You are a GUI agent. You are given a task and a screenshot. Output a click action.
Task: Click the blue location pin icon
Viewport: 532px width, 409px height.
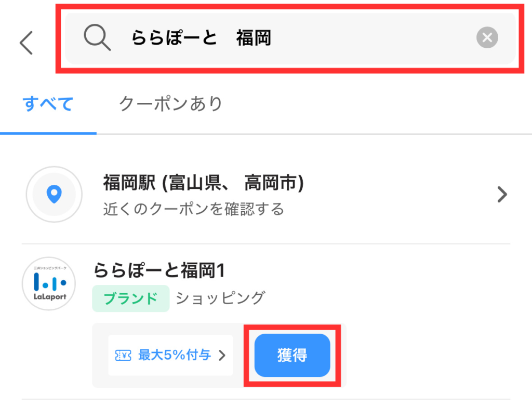pyautogui.click(x=54, y=194)
